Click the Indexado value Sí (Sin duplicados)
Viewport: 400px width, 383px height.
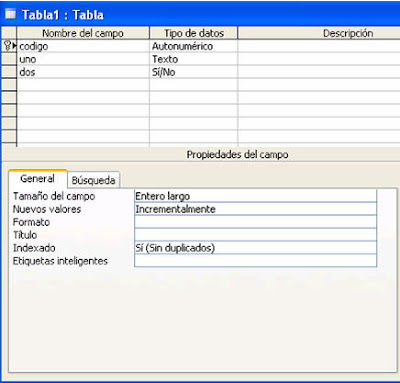pyautogui.click(x=255, y=248)
